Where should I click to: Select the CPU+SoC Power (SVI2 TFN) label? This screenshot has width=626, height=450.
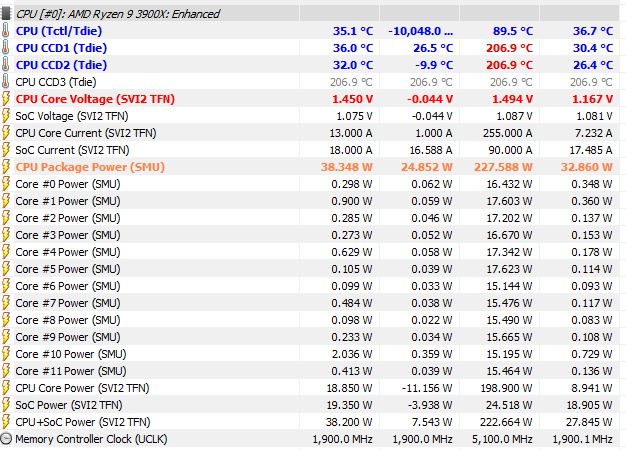[x=83, y=422]
